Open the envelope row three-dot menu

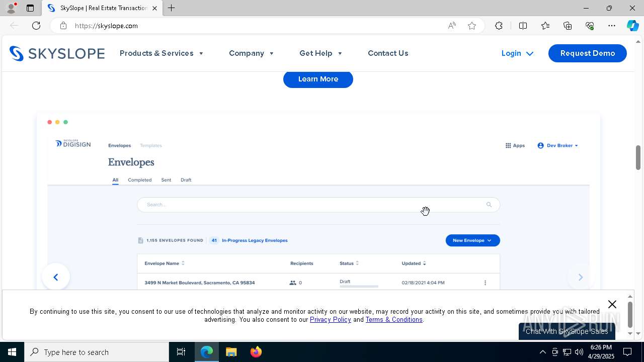point(485,283)
